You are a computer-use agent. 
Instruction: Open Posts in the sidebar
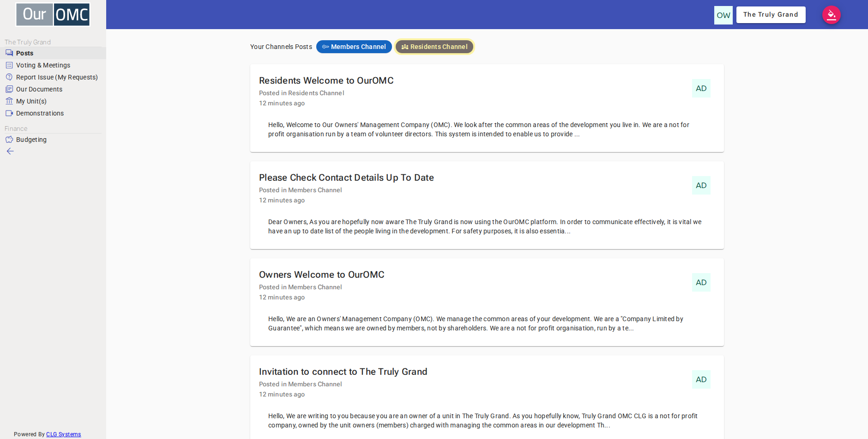(x=53, y=53)
